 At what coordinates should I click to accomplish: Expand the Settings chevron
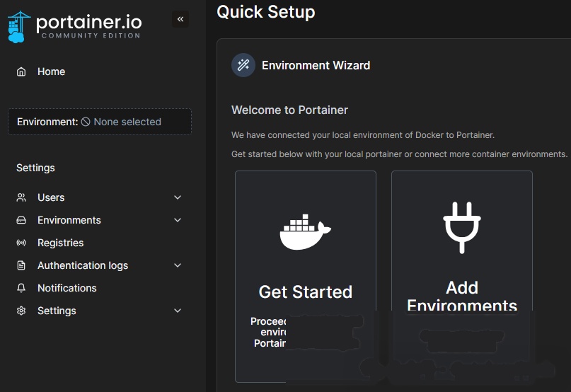click(x=178, y=311)
